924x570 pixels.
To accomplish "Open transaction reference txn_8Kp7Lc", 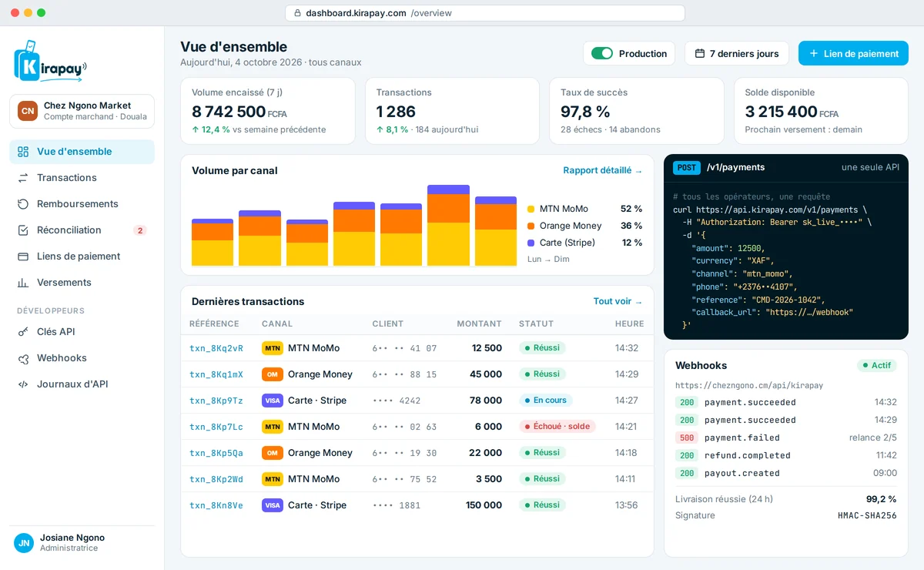I will click(216, 427).
